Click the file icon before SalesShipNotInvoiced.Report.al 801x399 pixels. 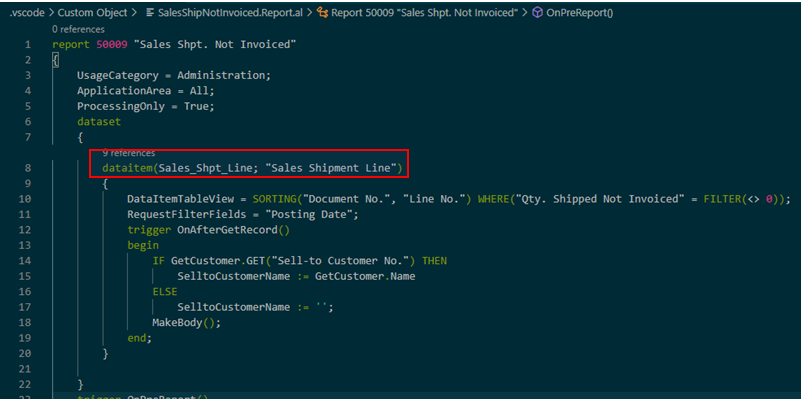click(x=150, y=13)
